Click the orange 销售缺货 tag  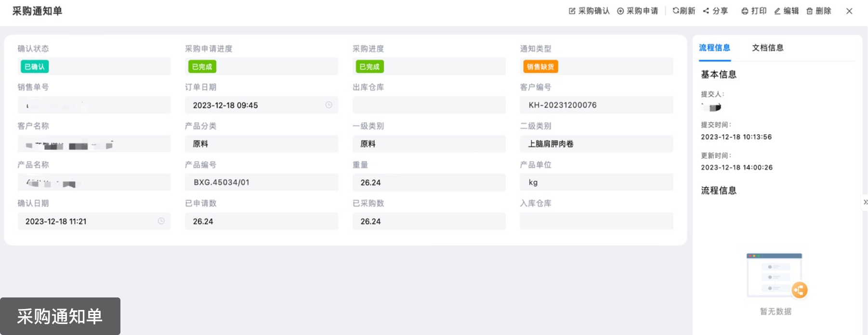pos(540,67)
